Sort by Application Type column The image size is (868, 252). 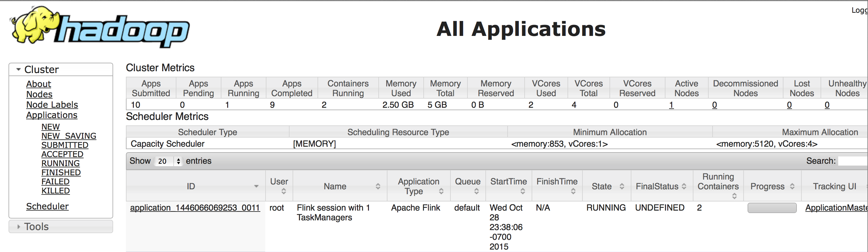[441, 191]
